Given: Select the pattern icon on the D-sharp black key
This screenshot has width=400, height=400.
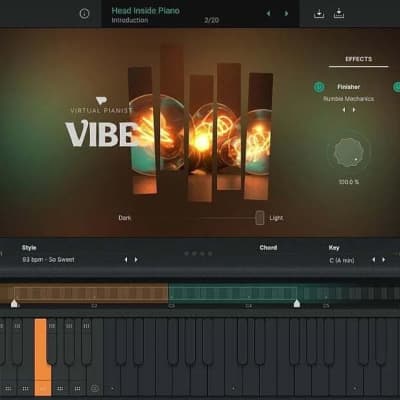Looking at the screenshot, I should click(17, 326).
